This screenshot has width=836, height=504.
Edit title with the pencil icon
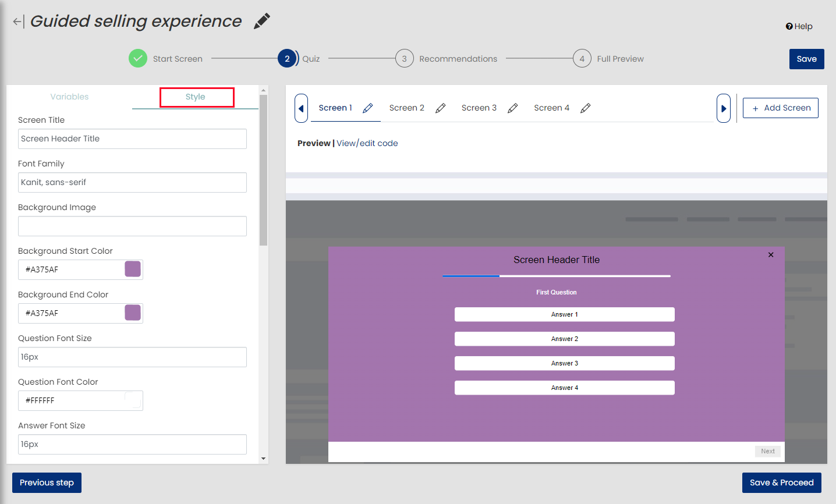pyautogui.click(x=262, y=21)
